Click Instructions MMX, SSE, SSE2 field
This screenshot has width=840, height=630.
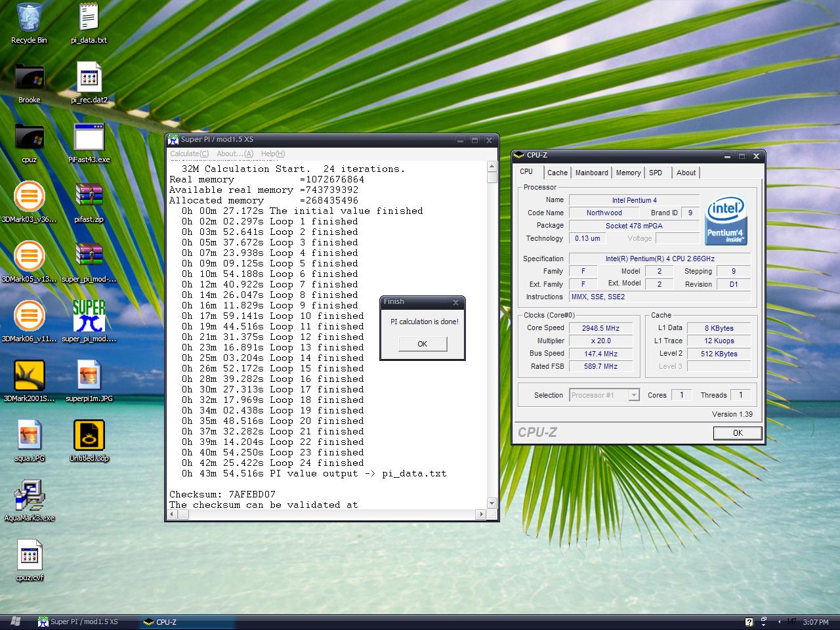click(659, 297)
